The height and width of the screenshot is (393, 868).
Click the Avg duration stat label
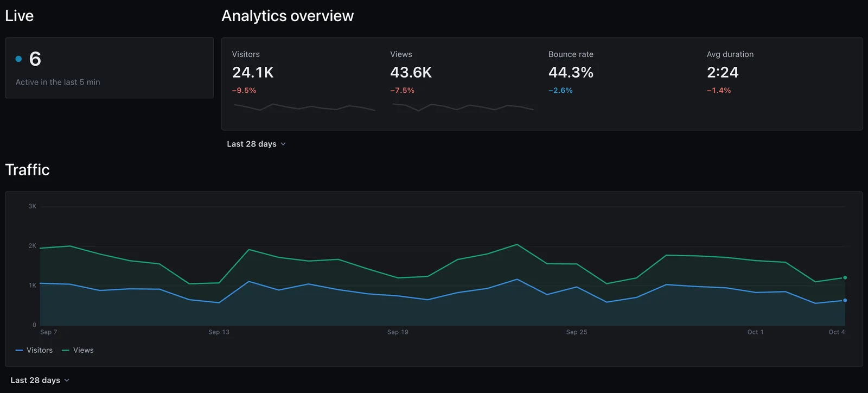[x=730, y=54]
